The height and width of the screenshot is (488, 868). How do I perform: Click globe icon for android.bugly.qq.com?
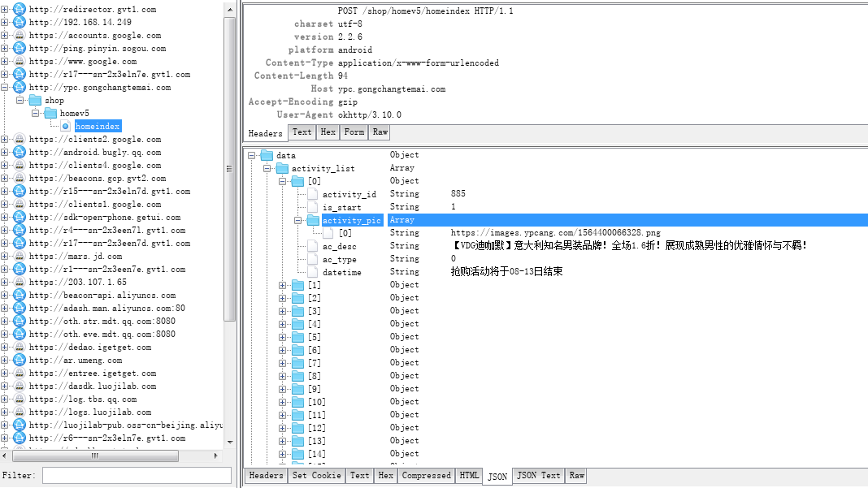tap(20, 152)
